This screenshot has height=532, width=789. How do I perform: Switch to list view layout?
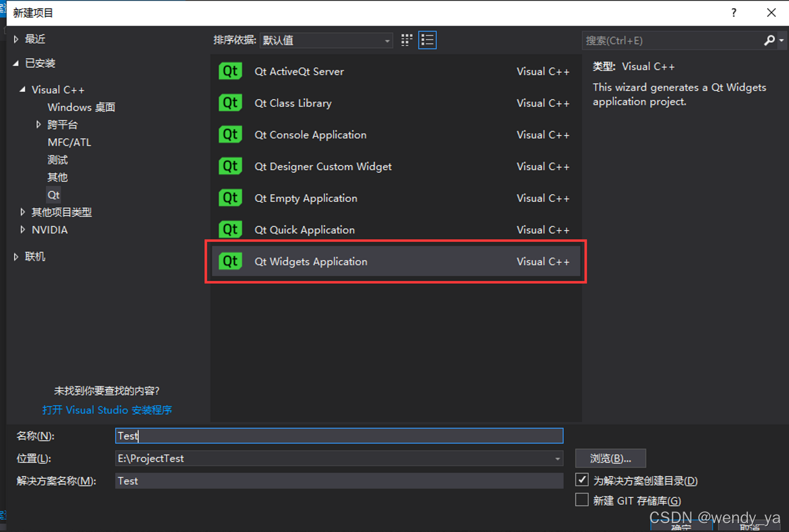click(x=427, y=40)
